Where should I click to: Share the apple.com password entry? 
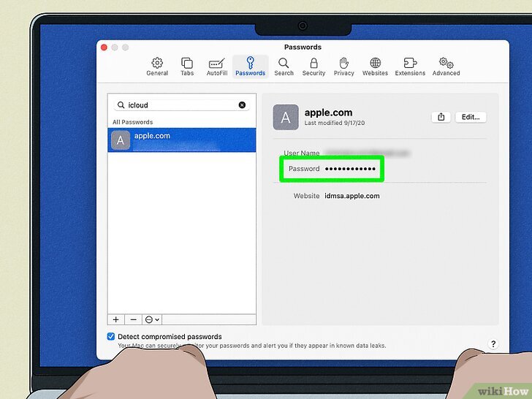click(441, 117)
